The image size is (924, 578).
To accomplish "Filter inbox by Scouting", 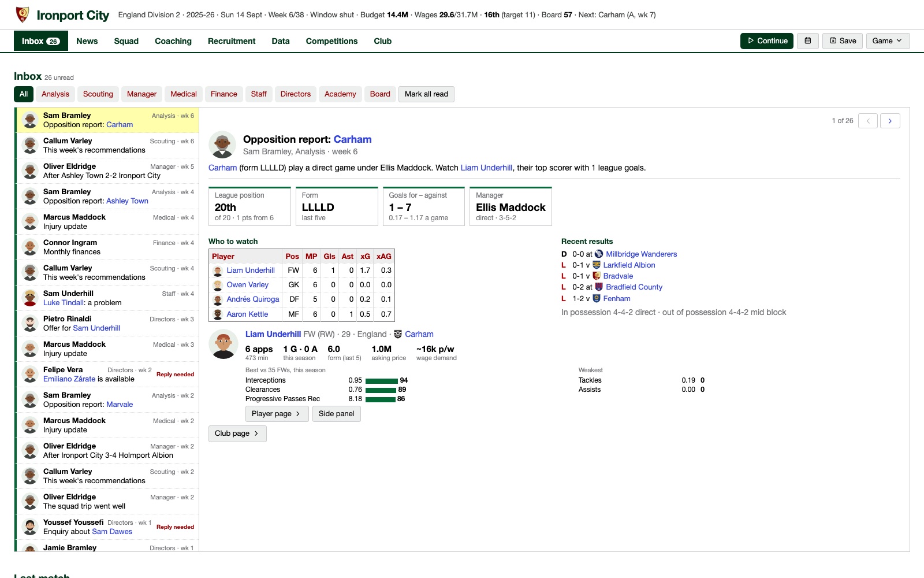I will pos(98,94).
